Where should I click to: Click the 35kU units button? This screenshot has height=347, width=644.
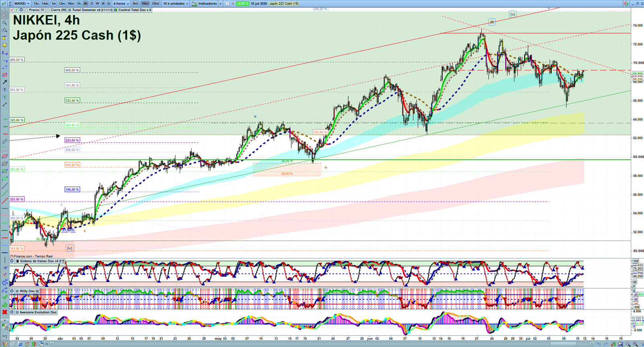tap(155, 4)
